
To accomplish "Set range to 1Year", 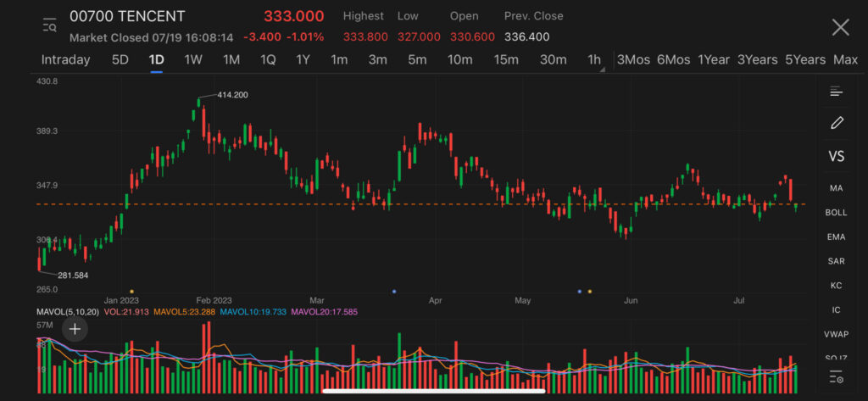I will pos(714,60).
